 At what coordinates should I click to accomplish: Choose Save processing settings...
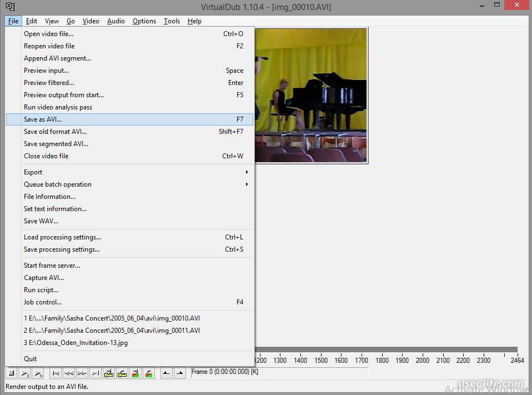point(129,249)
